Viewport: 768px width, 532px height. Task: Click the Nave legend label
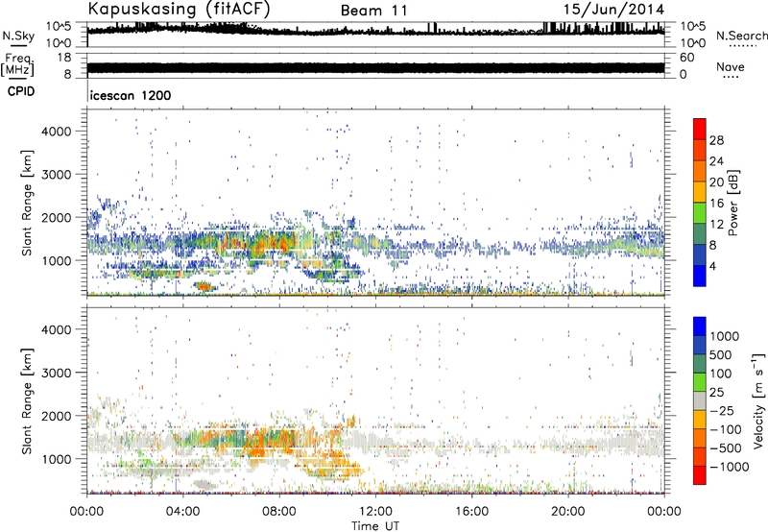coord(731,66)
